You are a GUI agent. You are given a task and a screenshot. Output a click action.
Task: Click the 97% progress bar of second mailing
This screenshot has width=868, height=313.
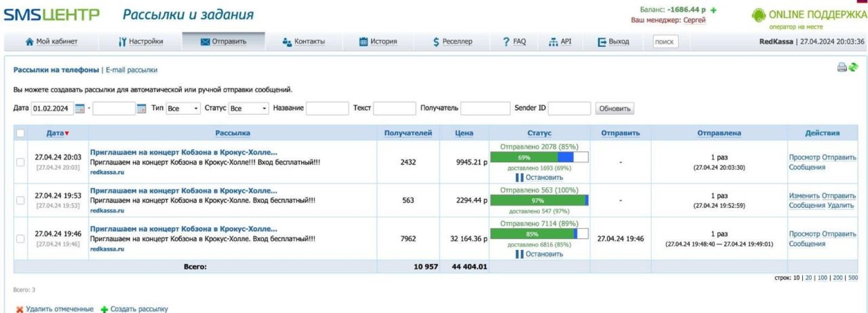[539, 200]
